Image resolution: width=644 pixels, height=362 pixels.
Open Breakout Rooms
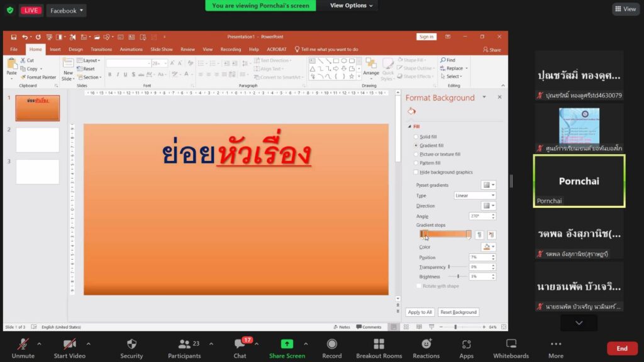[x=379, y=348]
